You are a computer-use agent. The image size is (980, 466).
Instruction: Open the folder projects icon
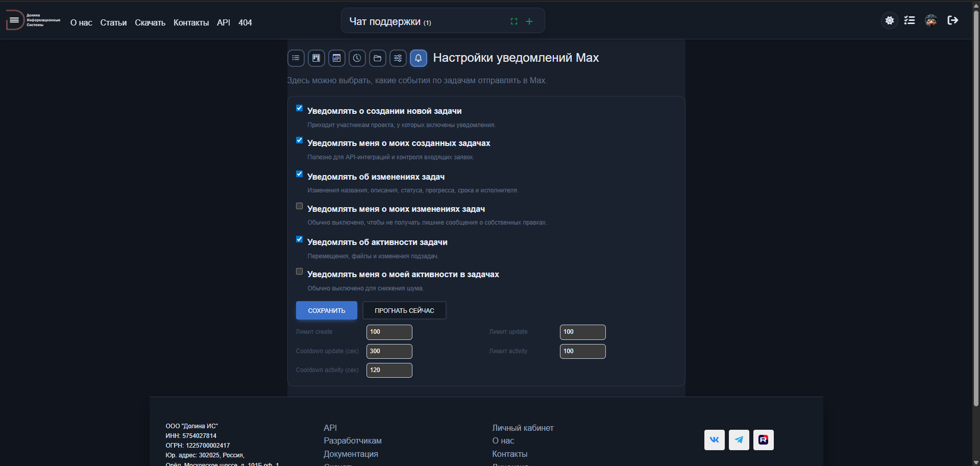[378, 58]
